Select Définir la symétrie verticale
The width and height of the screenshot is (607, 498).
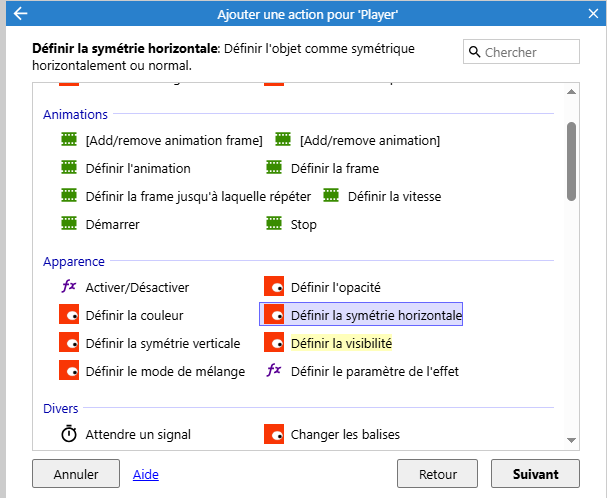pyautogui.click(x=163, y=343)
